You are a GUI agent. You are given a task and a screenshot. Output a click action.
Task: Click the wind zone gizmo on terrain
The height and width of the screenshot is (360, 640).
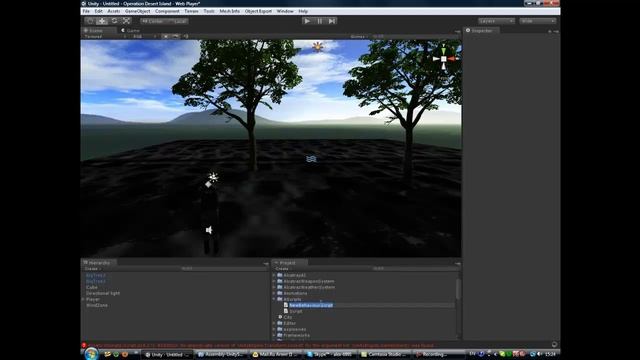point(311,159)
